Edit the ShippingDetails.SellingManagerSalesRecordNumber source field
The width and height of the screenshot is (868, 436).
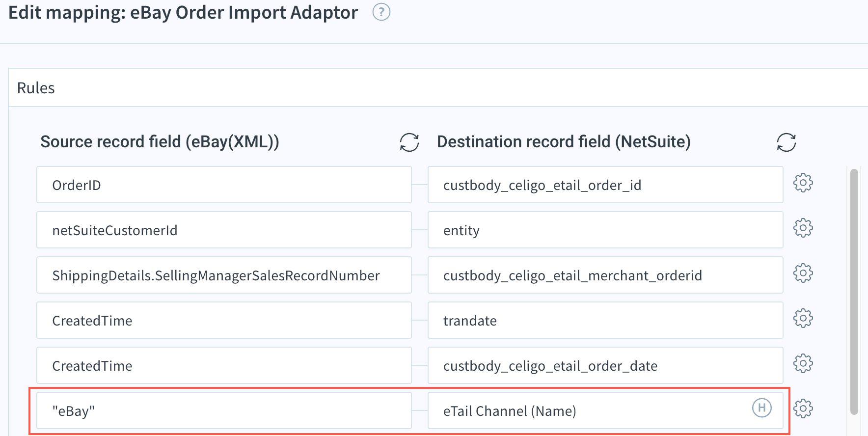[x=224, y=275]
